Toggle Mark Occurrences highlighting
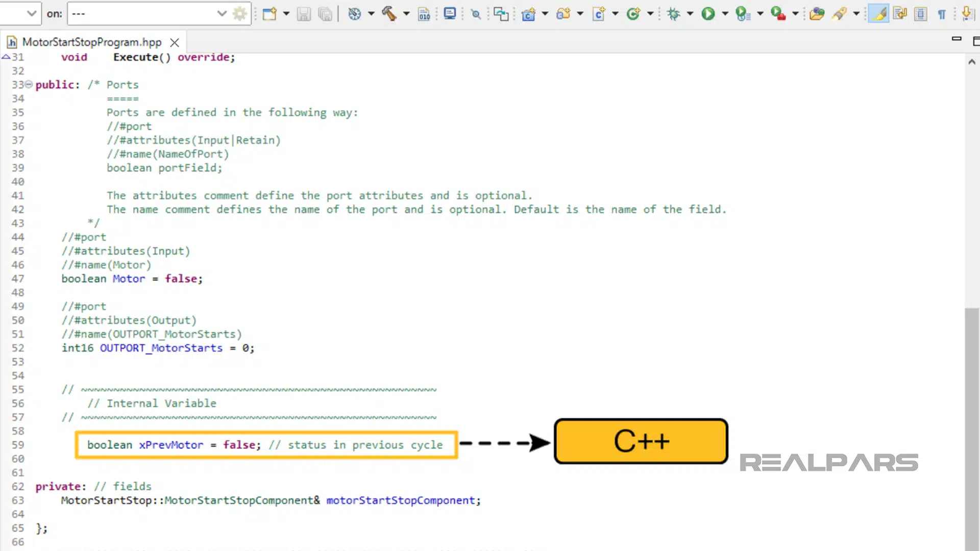This screenshot has height=551, width=980. (x=879, y=14)
